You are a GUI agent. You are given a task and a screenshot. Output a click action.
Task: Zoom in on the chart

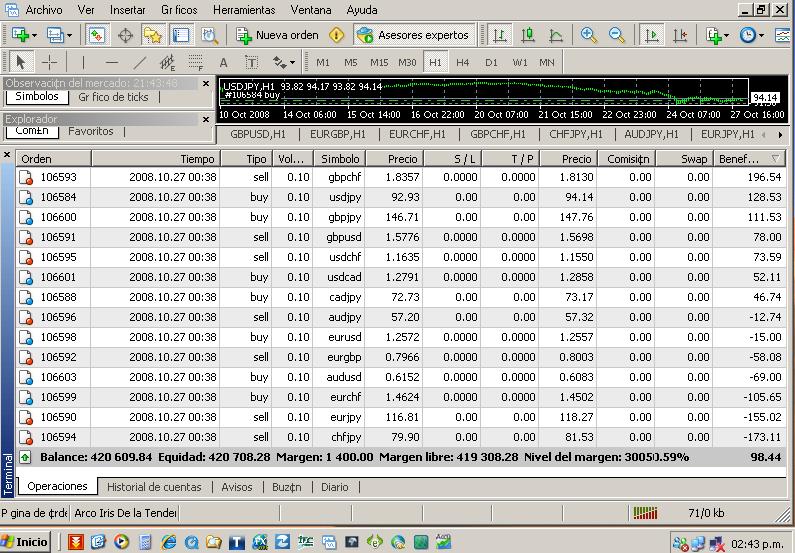[589, 35]
